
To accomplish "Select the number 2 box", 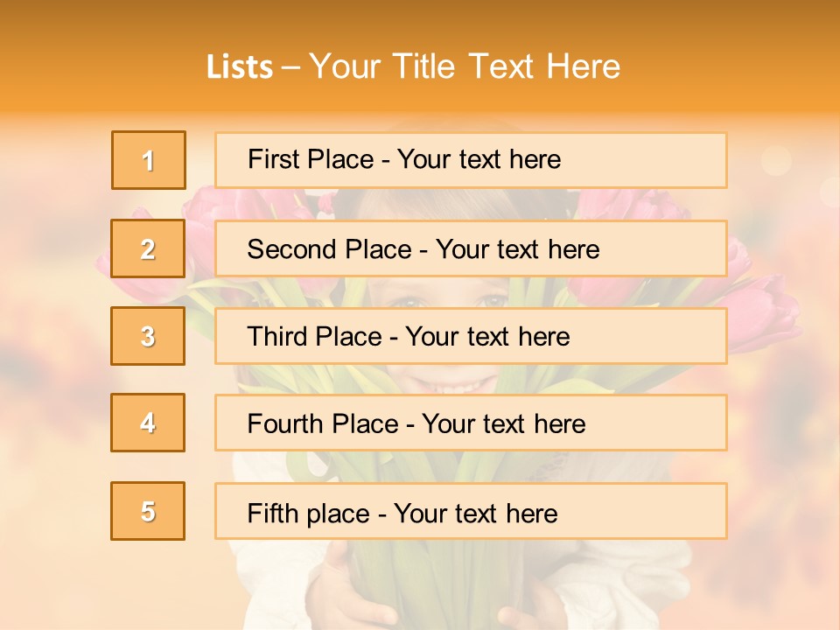I will [148, 248].
